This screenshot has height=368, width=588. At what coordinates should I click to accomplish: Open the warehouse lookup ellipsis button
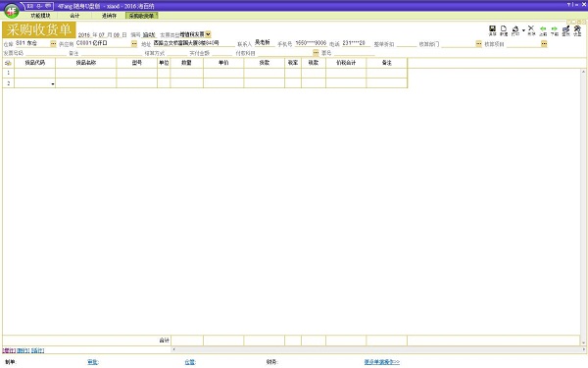point(53,43)
